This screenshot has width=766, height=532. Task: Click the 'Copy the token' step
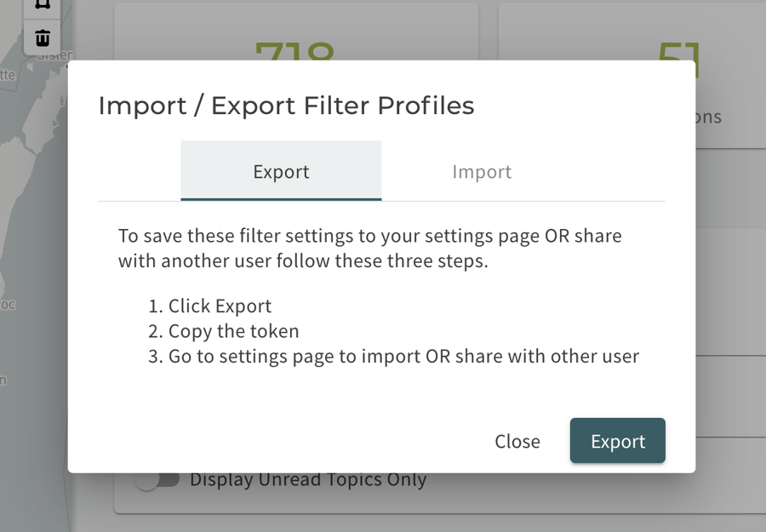(233, 331)
